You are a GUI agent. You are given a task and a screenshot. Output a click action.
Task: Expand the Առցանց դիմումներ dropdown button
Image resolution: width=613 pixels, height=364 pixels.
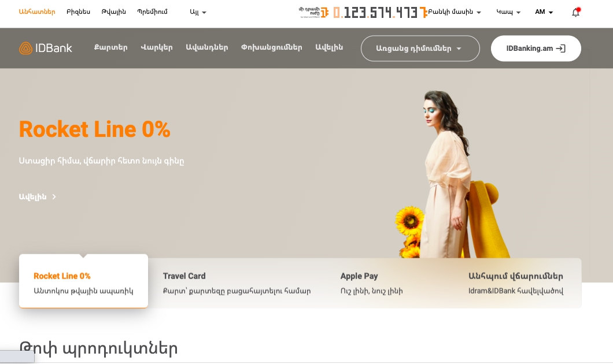[420, 49]
